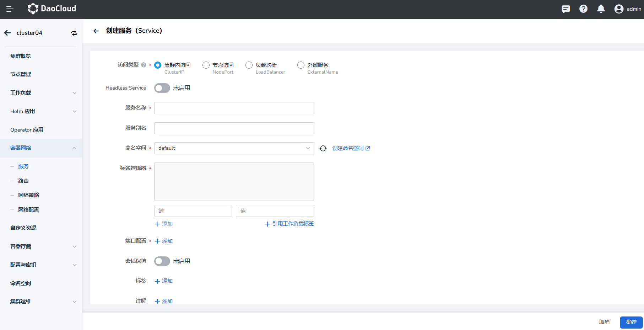
Task: Click the 创建命名空间 link
Action: 351,148
